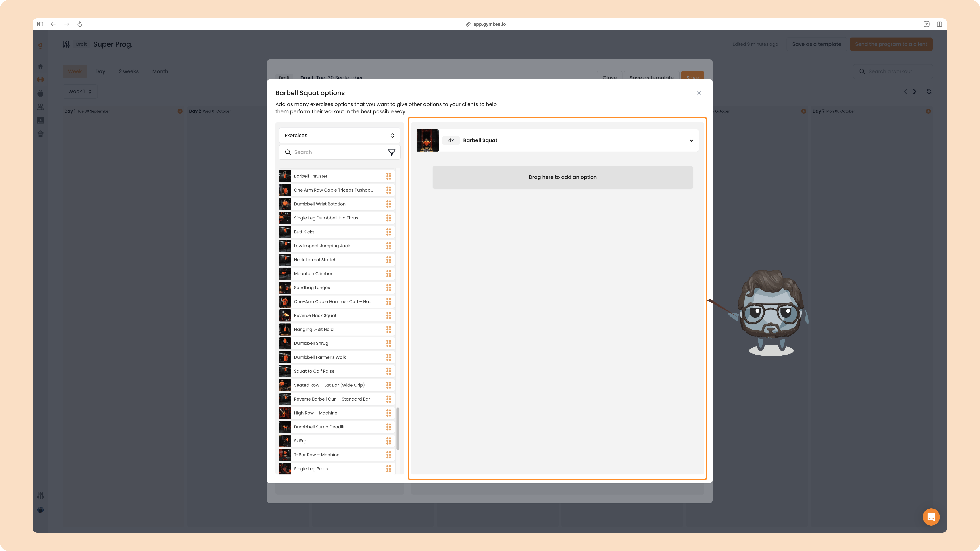Open the dumbbell workouts sidebar icon
The image size is (980, 551).
40,79
